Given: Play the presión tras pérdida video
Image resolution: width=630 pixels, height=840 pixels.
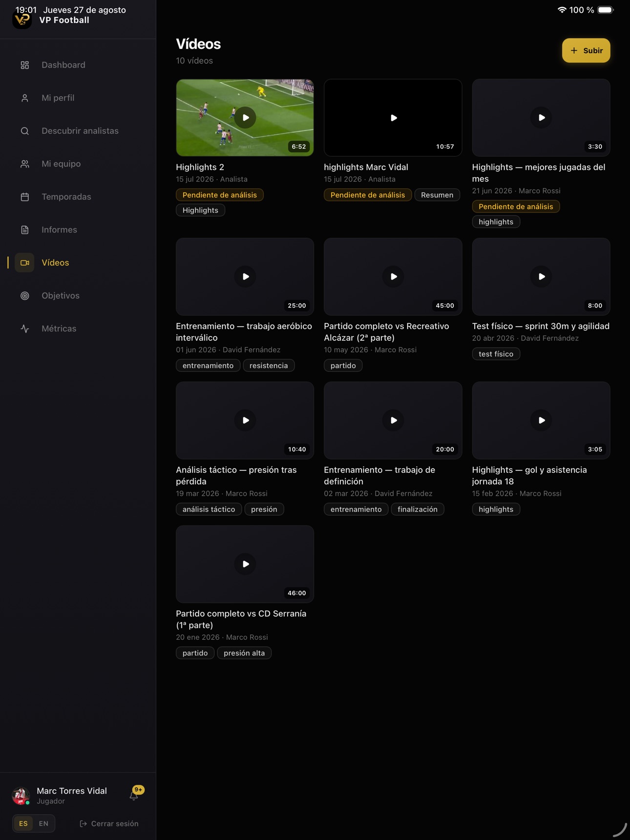Looking at the screenshot, I should coord(245,420).
